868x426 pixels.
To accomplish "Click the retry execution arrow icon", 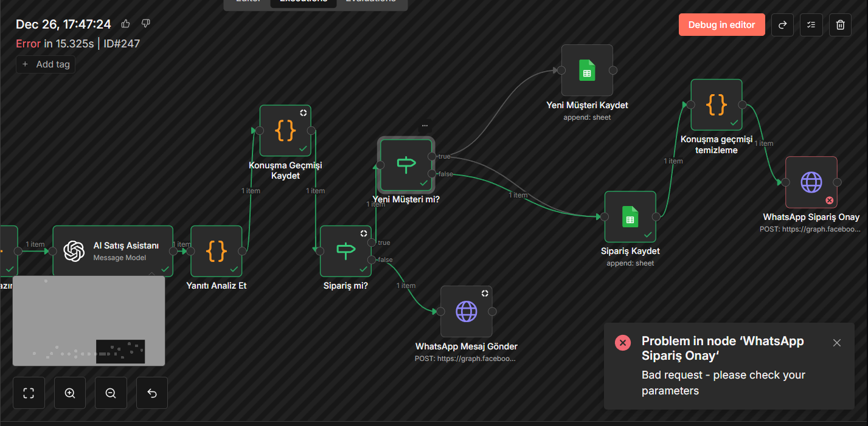I will pyautogui.click(x=782, y=25).
